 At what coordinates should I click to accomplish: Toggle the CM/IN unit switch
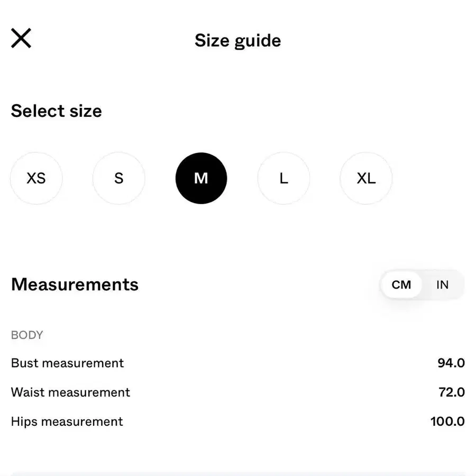[422, 285]
